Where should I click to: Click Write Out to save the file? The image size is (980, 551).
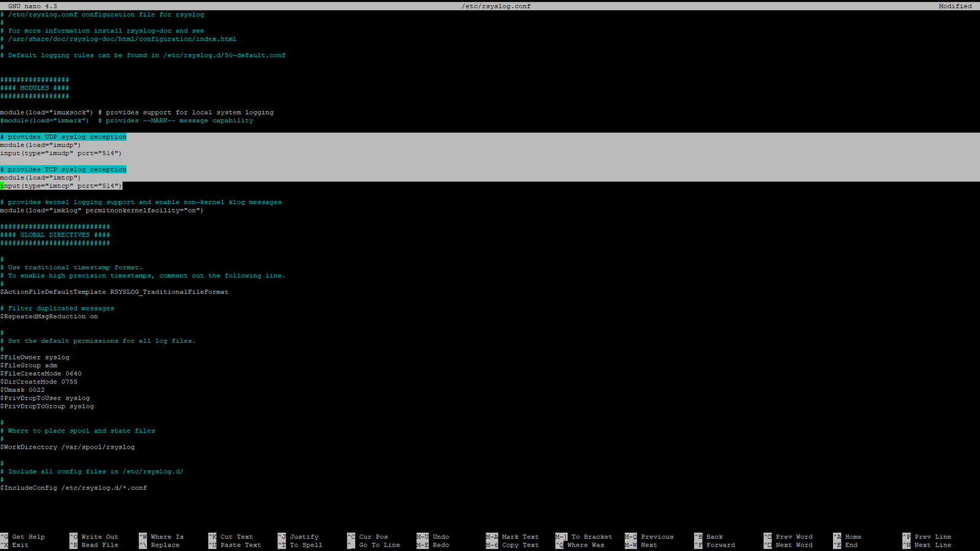pos(98,536)
